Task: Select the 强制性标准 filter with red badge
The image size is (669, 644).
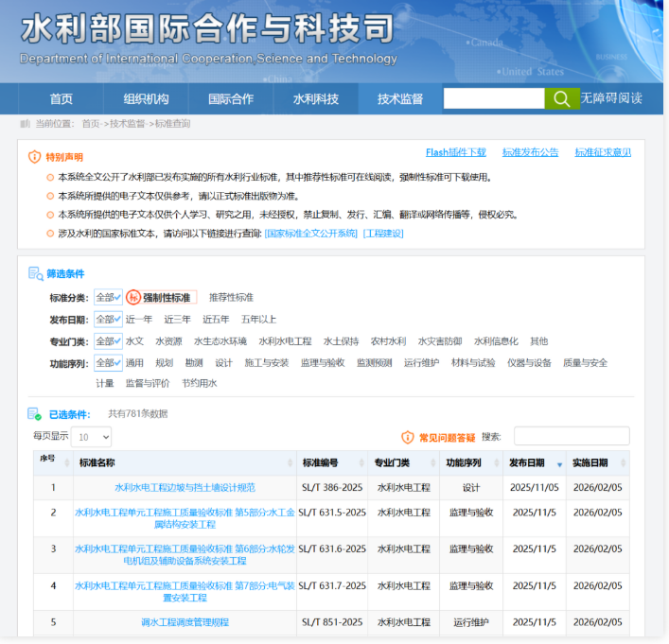Action: (160, 297)
